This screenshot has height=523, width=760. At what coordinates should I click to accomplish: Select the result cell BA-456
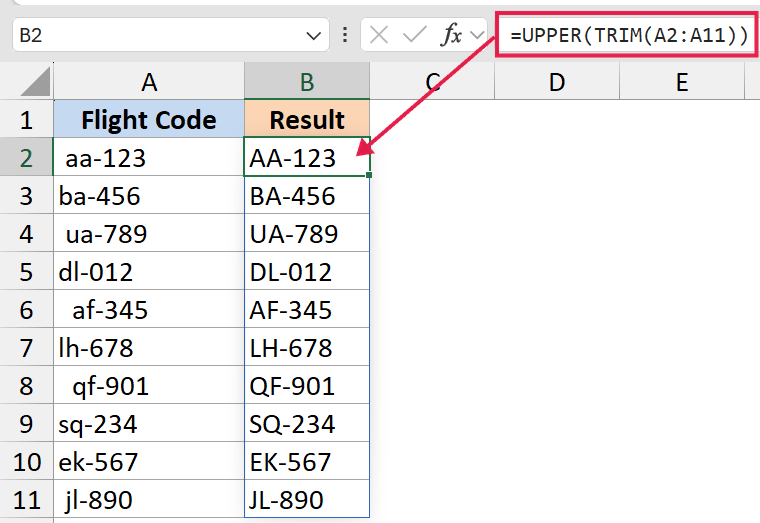(307, 195)
